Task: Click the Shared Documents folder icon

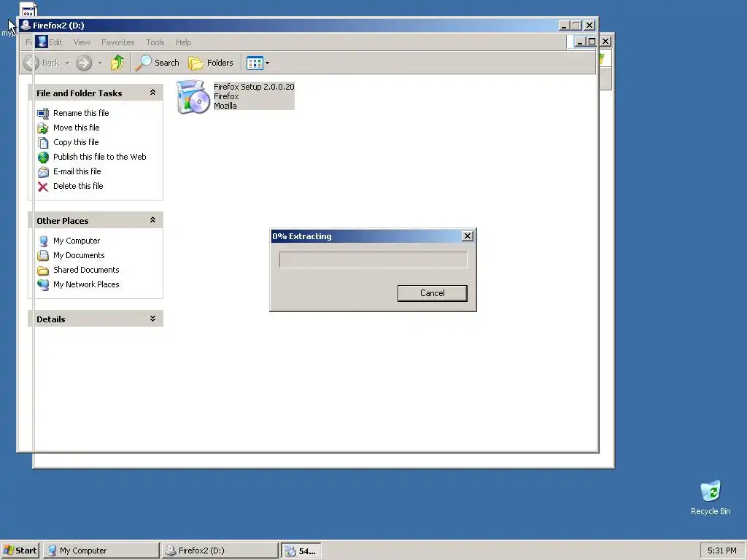Action: [x=43, y=271]
